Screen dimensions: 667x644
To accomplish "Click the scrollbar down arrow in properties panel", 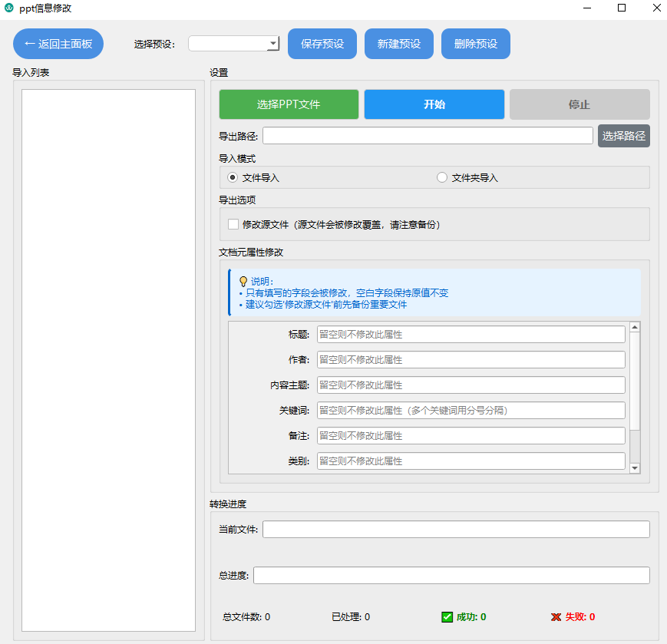I will (634, 467).
